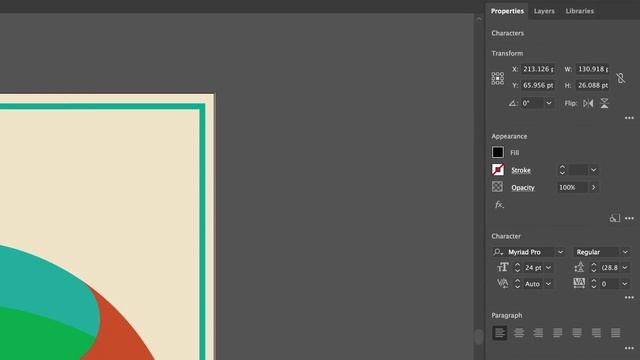The height and width of the screenshot is (360, 640).
Task: Align paragraph text left
Action: (499, 333)
